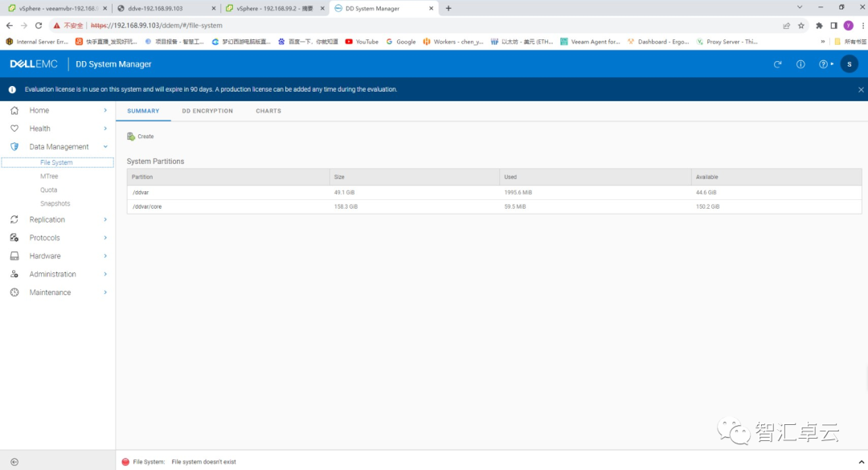Expand the Maintenance menu chevron
This screenshot has width=868, height=470.
coord(105,292)
